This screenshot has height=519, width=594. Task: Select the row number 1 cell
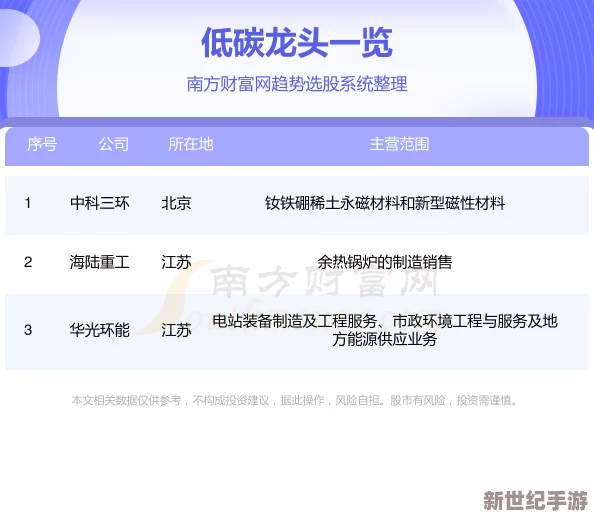[28, 203]
